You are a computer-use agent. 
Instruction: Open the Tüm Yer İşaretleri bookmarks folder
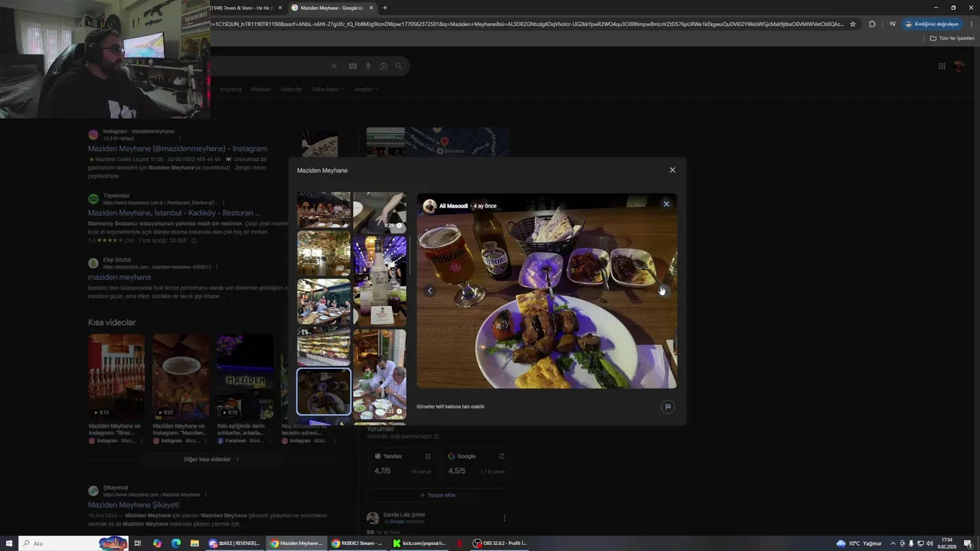(952, 37)
